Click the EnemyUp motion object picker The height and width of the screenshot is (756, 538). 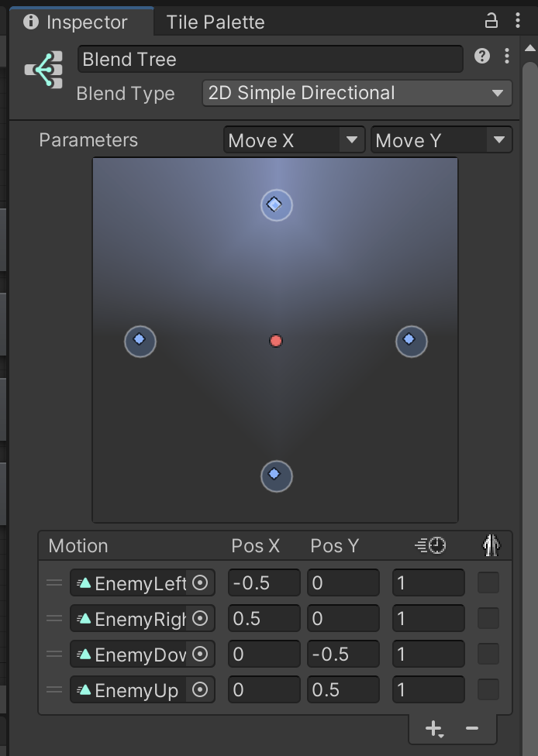(200, 689)
